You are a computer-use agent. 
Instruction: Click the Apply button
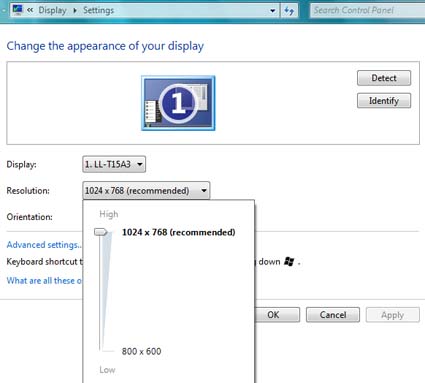click(x=392, y=315)
